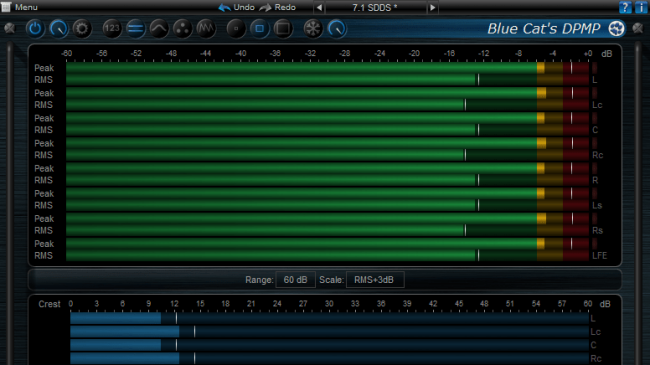
Task: Toggle the plugin power bypass button
Action: [35, 29]
